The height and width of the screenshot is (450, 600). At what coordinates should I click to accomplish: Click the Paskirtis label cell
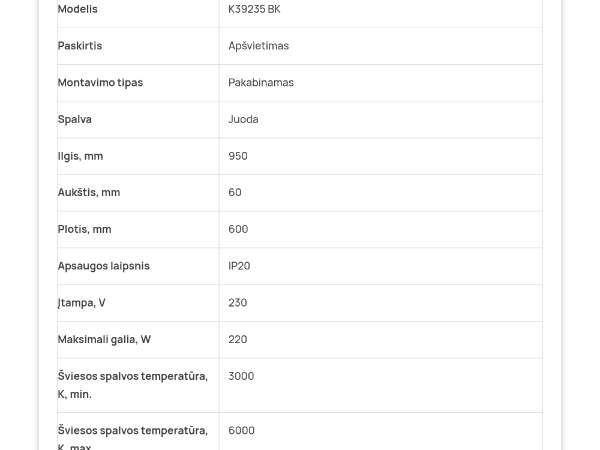(80, 46)
